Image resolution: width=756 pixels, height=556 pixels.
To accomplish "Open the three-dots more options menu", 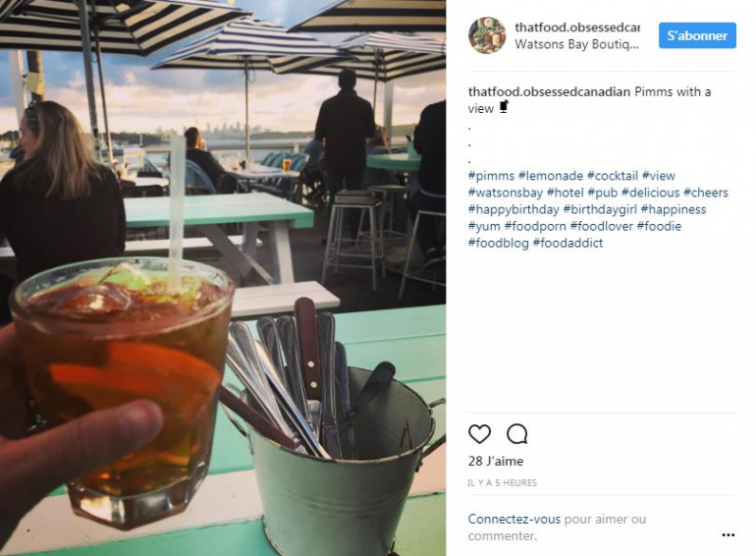I will point(729,534).
